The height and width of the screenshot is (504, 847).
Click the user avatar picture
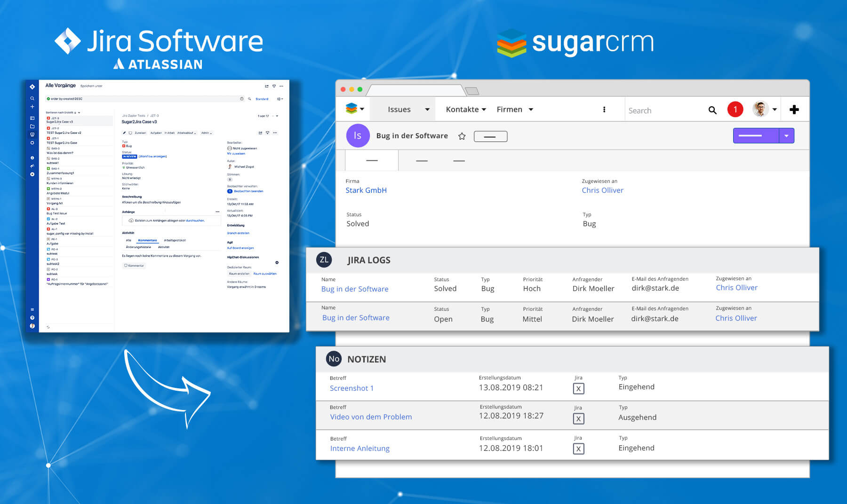point(760,109)
